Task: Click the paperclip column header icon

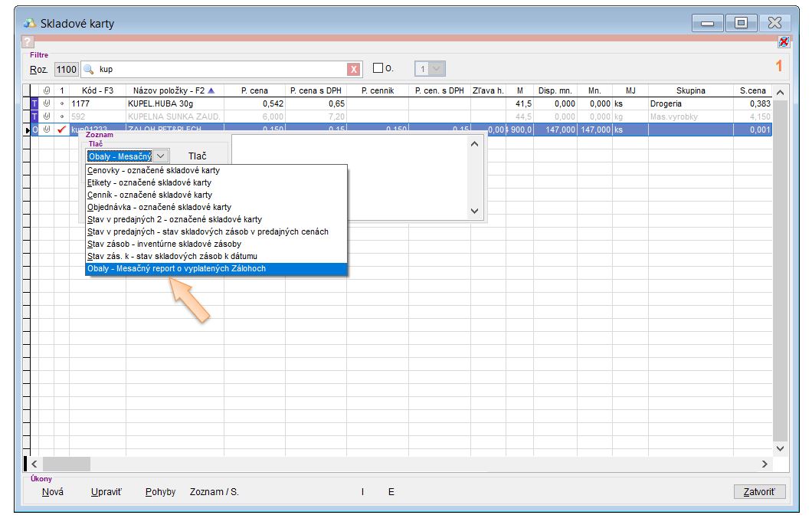Action: tap(47, 90)
